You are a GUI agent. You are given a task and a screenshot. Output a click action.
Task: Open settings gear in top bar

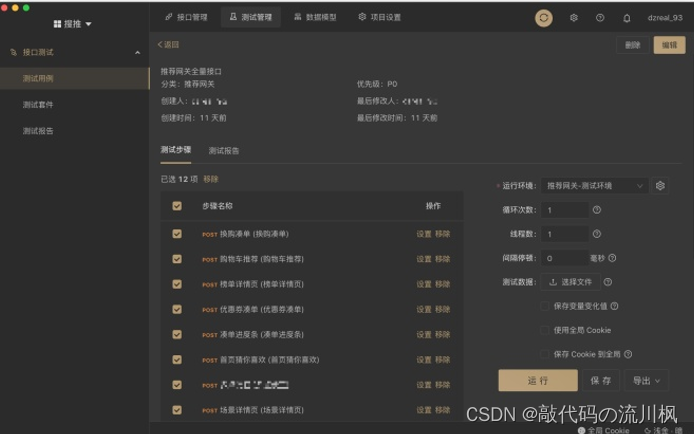[x=574, y=18]
